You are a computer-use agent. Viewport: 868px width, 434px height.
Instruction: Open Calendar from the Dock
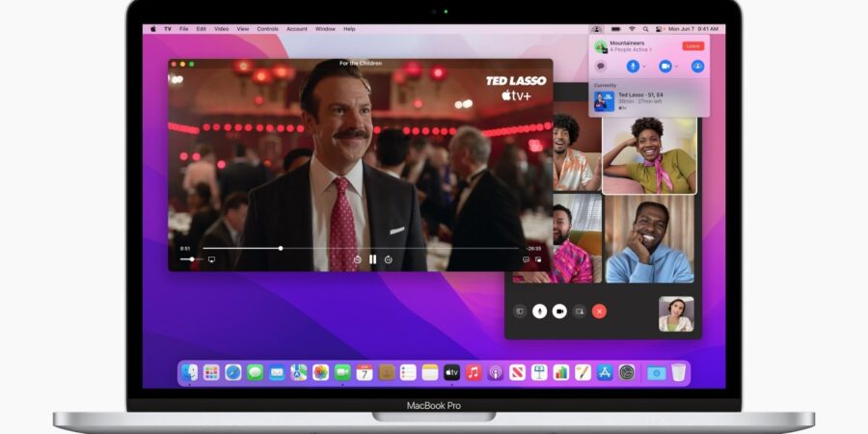click(x=365, y=372)
